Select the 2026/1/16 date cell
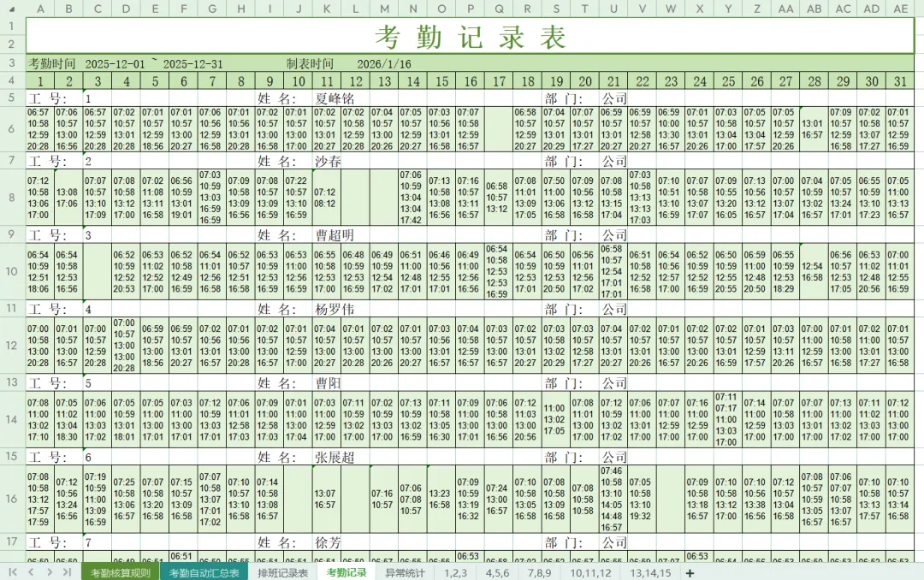This screenshot has height=580, width=924. (x=384, y=64)
